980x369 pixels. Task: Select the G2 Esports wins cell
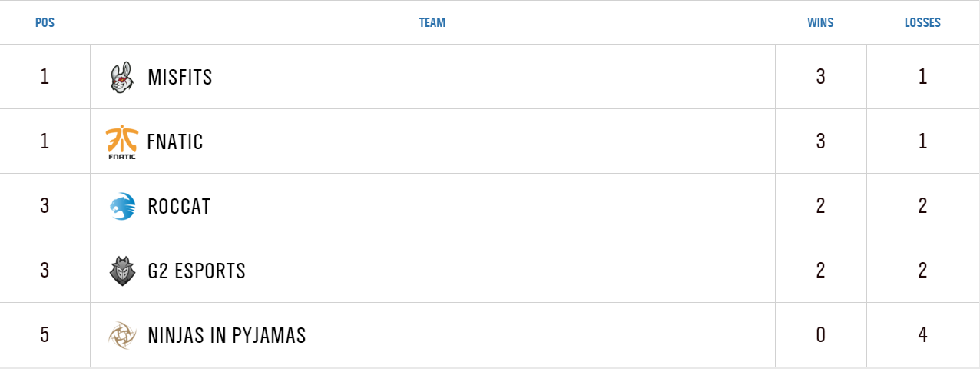coord(820,271)
